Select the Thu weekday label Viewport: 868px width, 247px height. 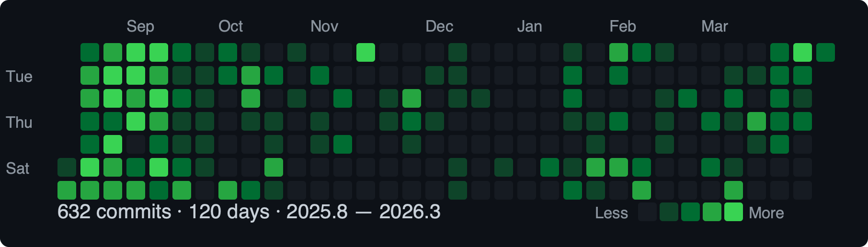pyautogui.click(x=19, y=123)
